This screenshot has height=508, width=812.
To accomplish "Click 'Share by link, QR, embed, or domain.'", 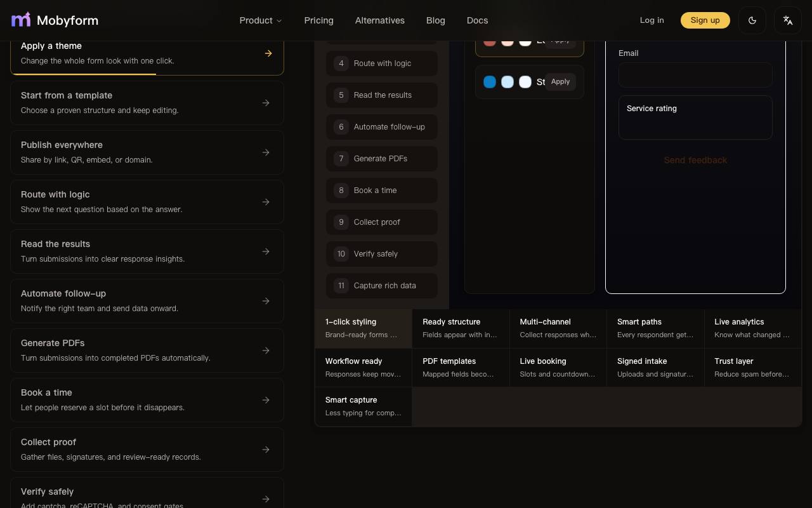I will click(87, 160).
